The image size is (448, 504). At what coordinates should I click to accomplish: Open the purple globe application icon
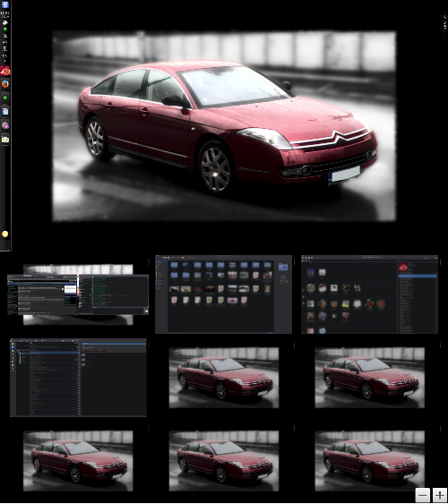tap(4, 125)
